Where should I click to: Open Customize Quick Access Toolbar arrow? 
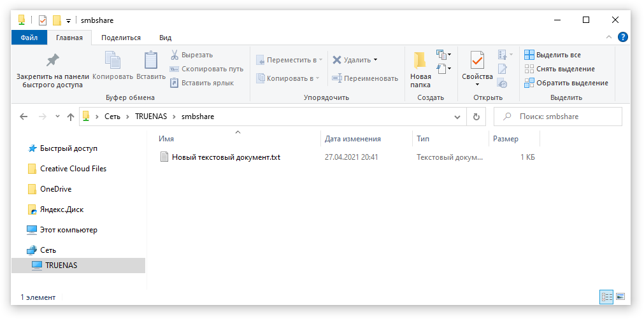click(68, 20)
